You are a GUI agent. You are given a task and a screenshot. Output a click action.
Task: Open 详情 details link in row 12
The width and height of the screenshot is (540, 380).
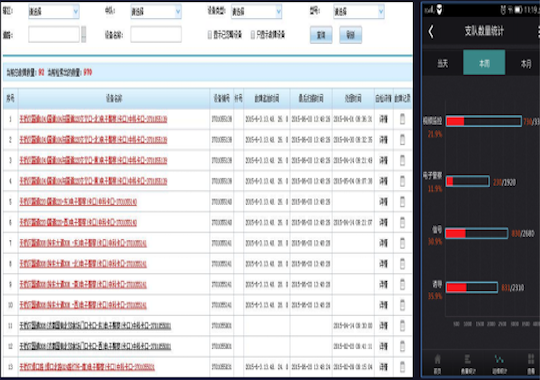click(x=383, y=347)
